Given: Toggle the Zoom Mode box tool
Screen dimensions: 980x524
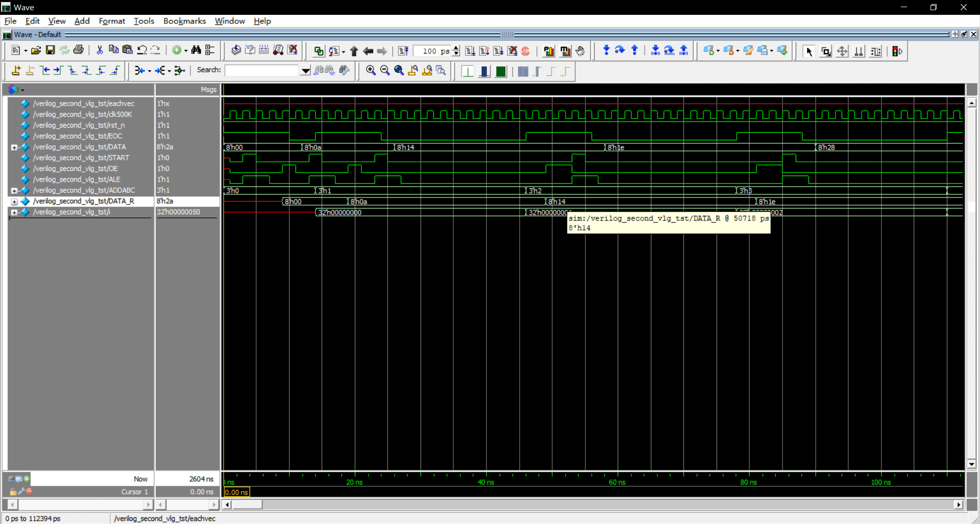Looking at the screenshot, I should (x=826, y=52).
